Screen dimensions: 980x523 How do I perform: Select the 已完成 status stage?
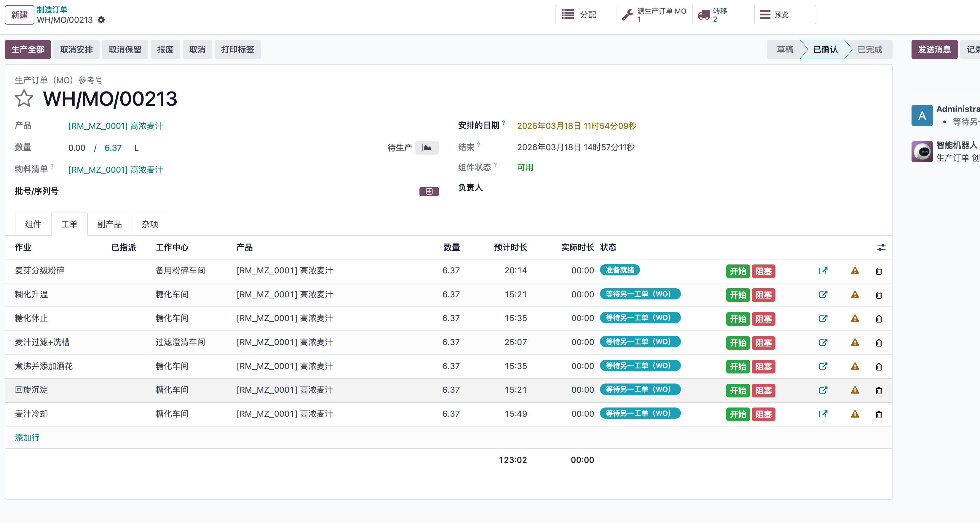click(x=870, y=49)
